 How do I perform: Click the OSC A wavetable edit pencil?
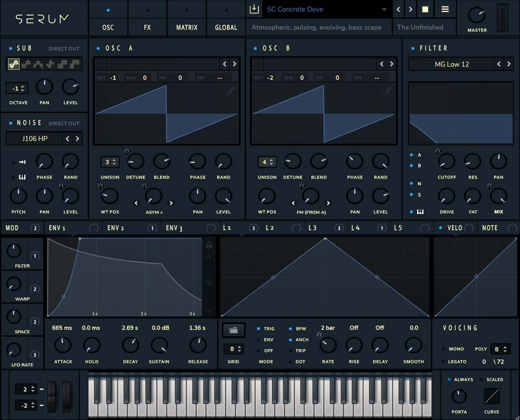click(231, 90)
